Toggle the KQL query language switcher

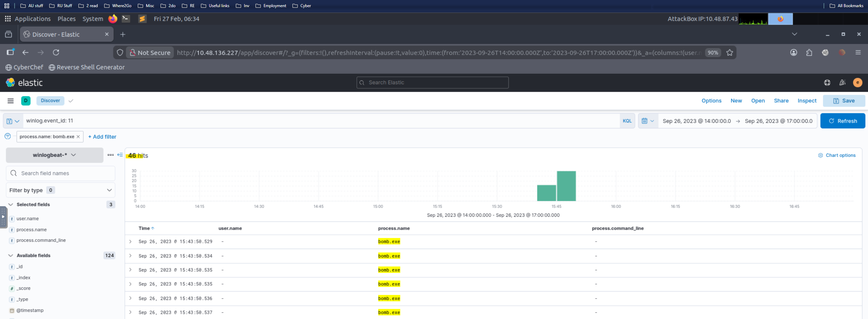pyautogui.click(x=627, y=121)
